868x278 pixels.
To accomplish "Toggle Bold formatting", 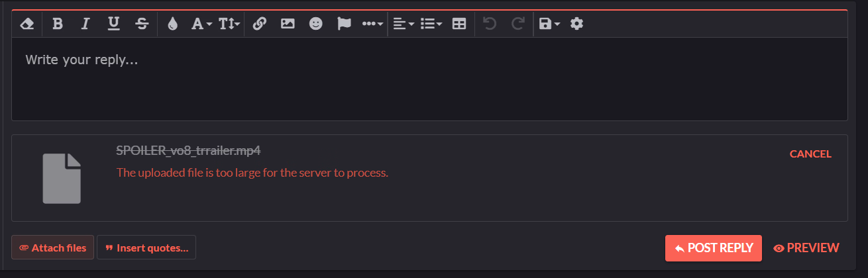I will click(x=58, y=24).
